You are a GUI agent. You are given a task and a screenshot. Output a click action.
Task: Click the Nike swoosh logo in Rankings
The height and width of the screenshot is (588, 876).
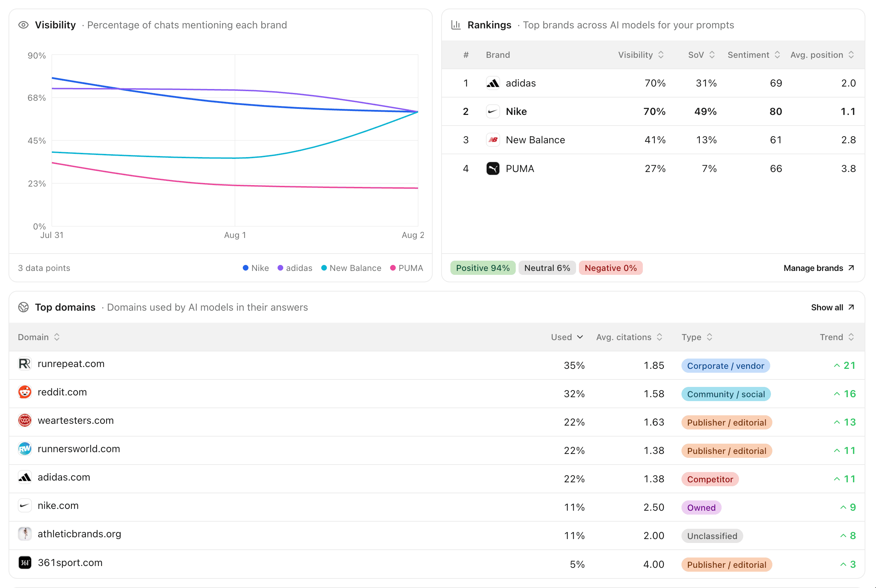(492, 112)
